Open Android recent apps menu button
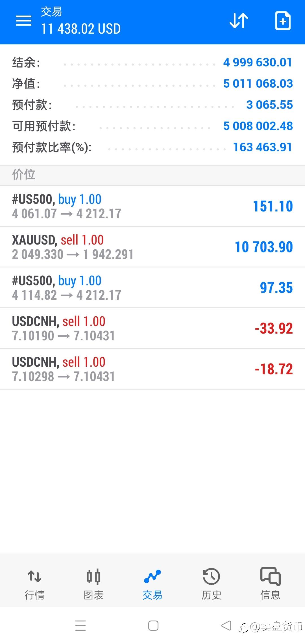This screenshot has width=305, height=644. 80,626
